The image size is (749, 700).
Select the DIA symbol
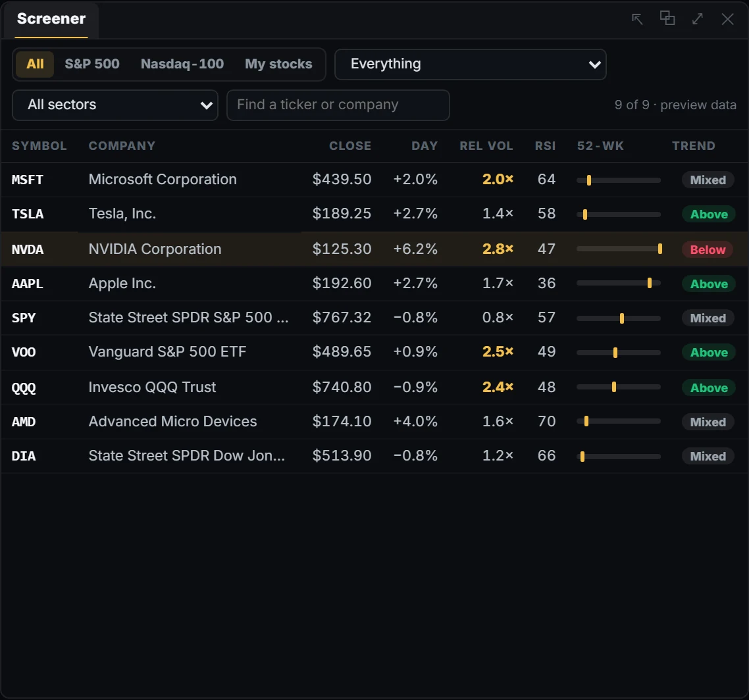tap(24, 457)
